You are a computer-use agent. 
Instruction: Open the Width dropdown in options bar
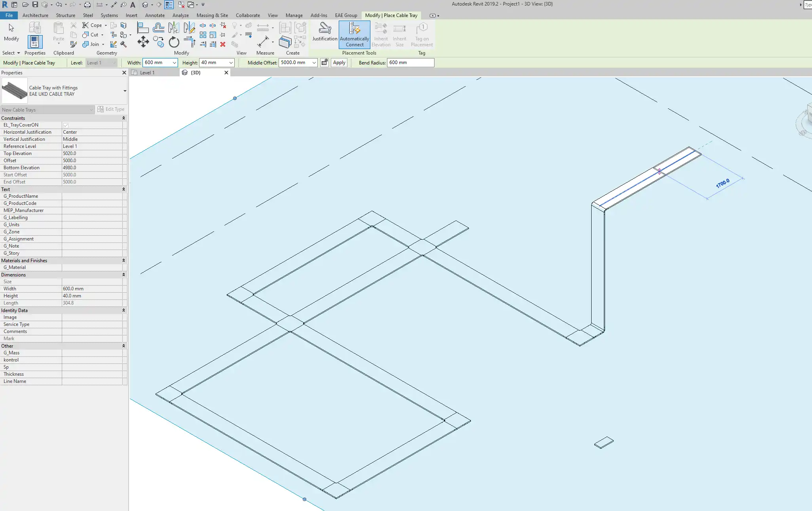[174, 62]
